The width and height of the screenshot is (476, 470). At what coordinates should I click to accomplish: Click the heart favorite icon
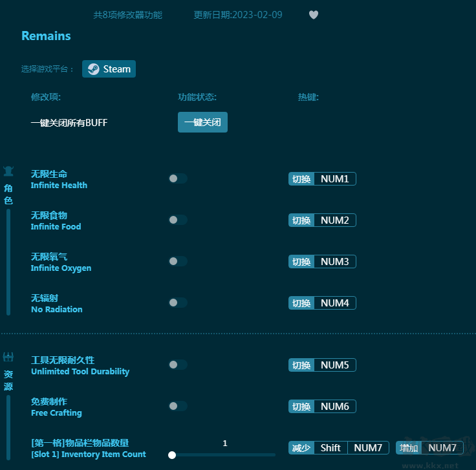(x=314, y=15)
